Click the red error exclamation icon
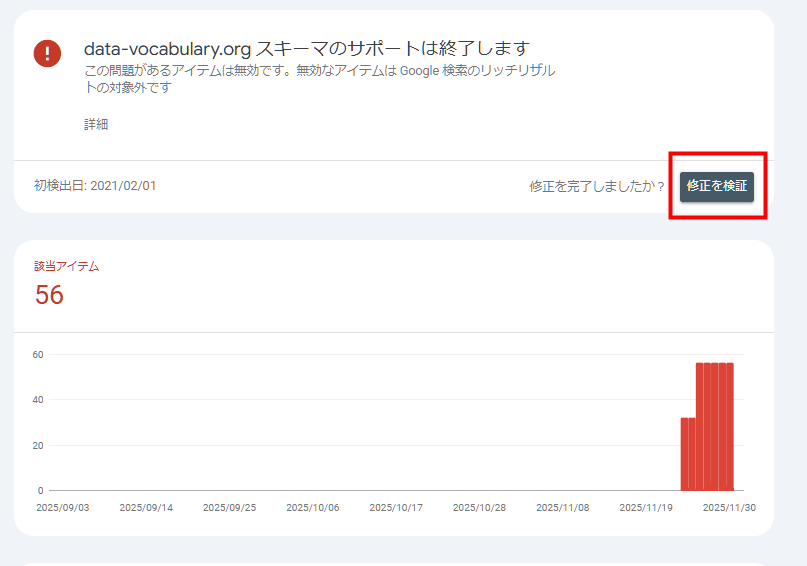 pos(47,54)
